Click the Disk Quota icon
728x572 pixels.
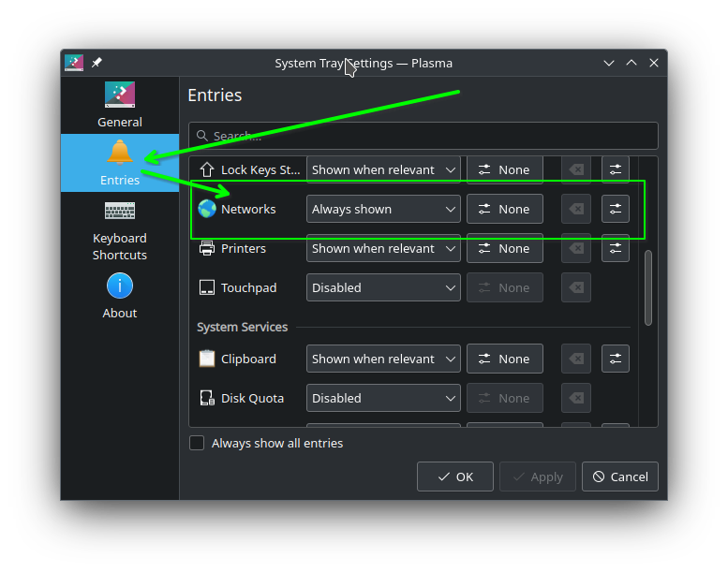207,398
